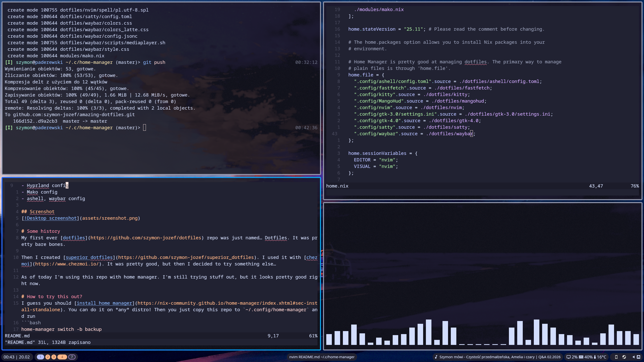Click 'dotfiles/waybar/scripts/mediaplayer.sh' terminal line

pos(86,42)
